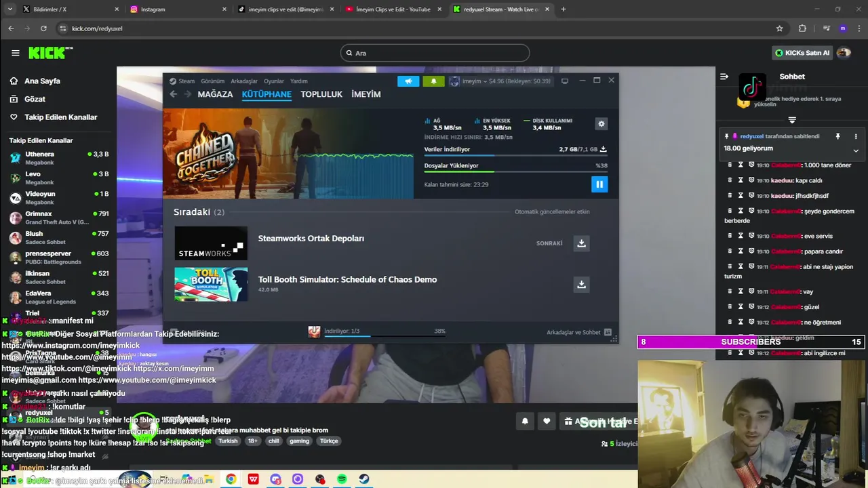
Task: Reload the kick.com page
Action: tap(43, 28)
